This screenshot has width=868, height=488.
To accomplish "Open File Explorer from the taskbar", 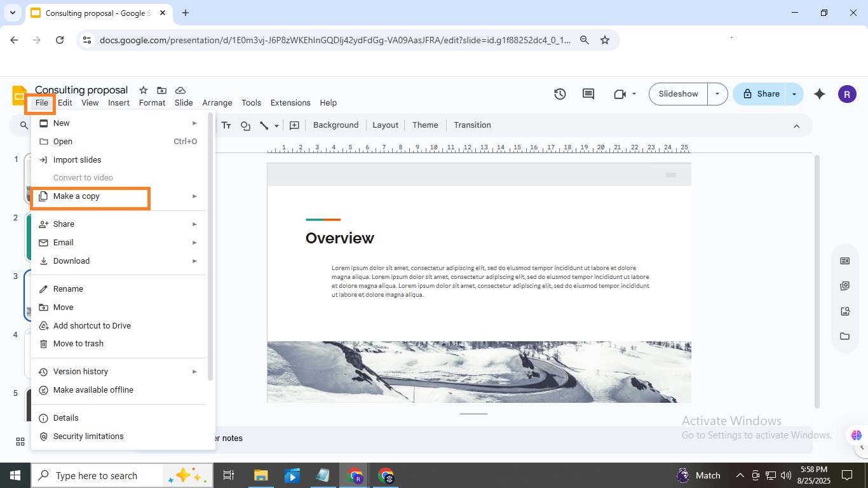I will click(261, 475).
